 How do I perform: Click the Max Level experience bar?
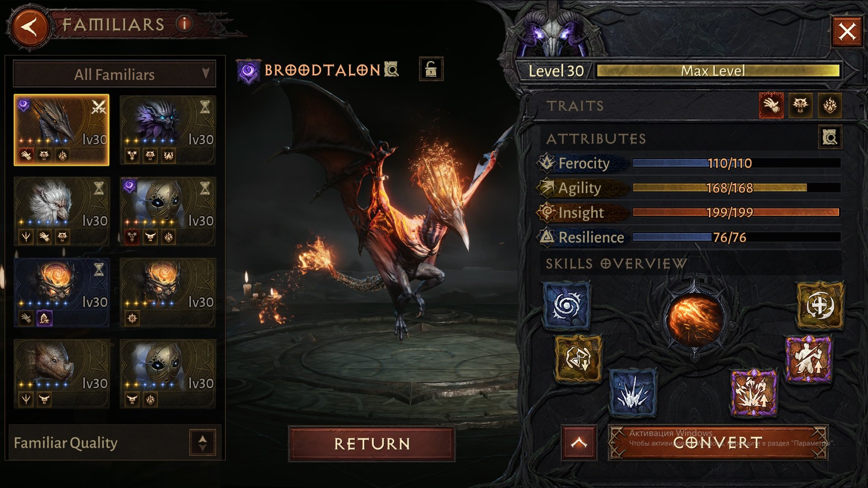718,70
